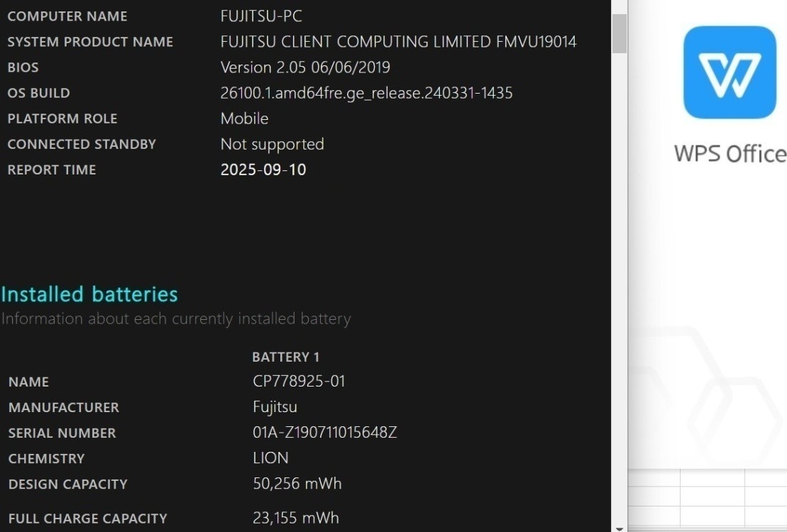Click the OS BUILD label
Image resolution: width=787 pixels, height=532 pixels.
click(x=38, y=93)
